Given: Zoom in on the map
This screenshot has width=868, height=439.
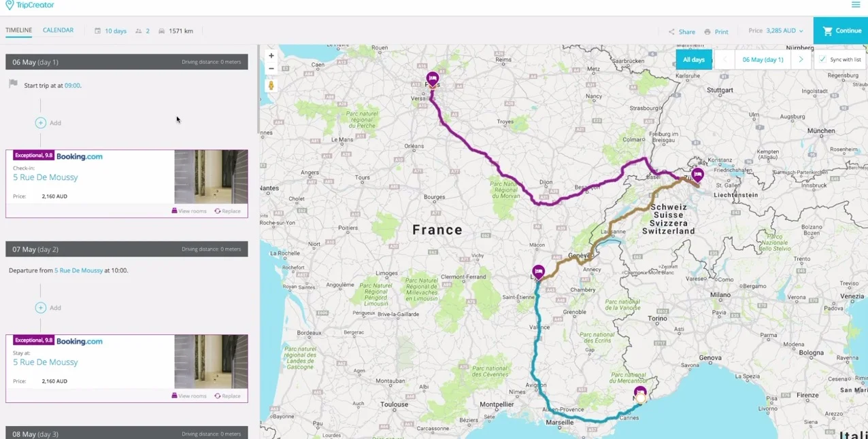Looking at the screenshot, I should (271, 56).
